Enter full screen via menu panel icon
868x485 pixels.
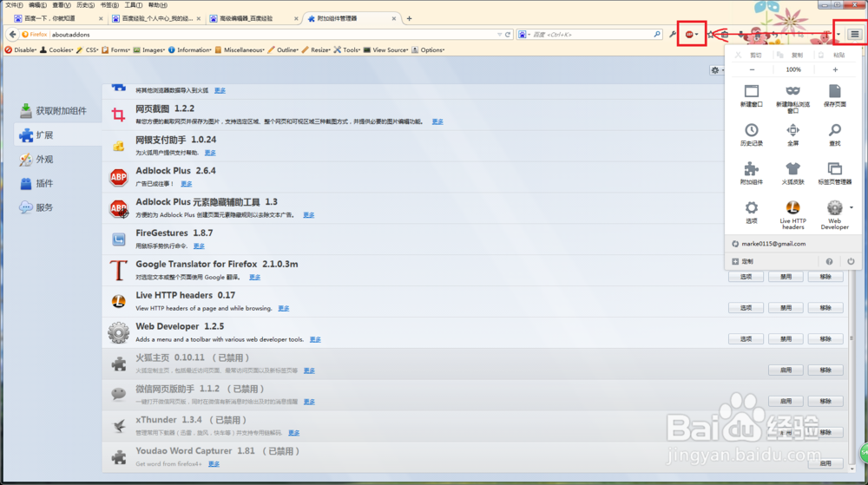(792, 134)
